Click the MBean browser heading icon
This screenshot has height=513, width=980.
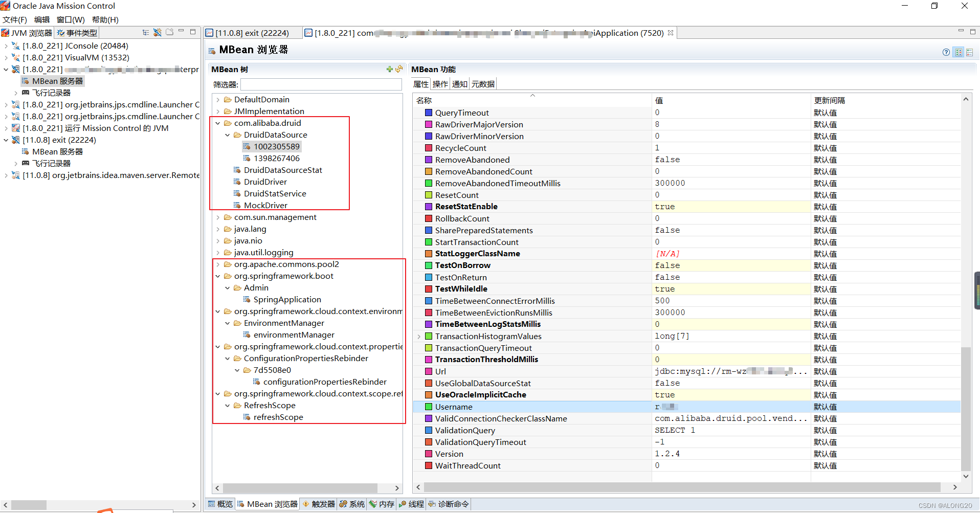pyautogui.click(x=212, y=51)
